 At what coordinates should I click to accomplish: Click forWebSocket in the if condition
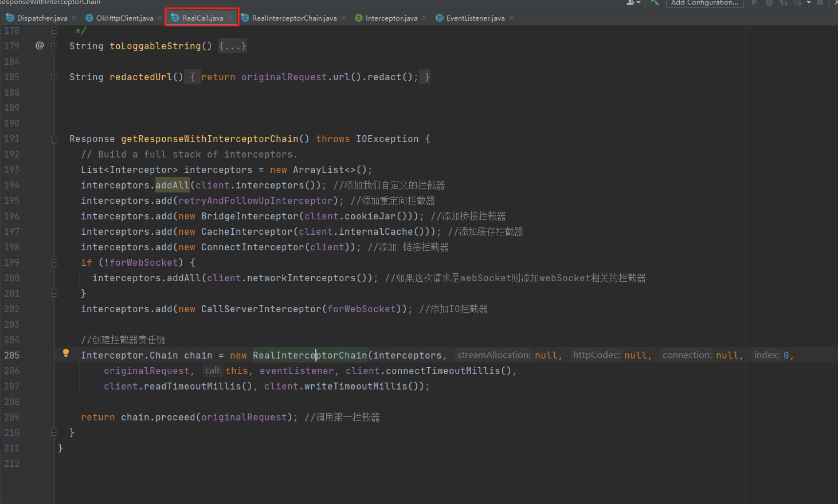(144, 262)
